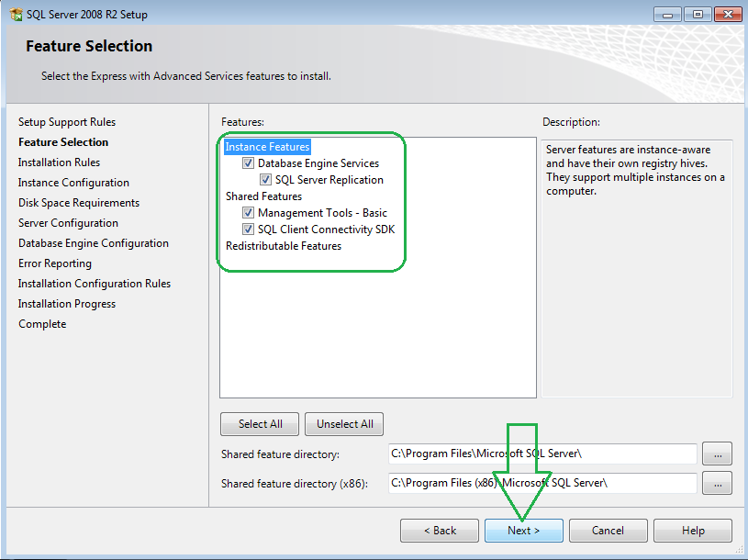Open the Help button

tap(693, 531)
